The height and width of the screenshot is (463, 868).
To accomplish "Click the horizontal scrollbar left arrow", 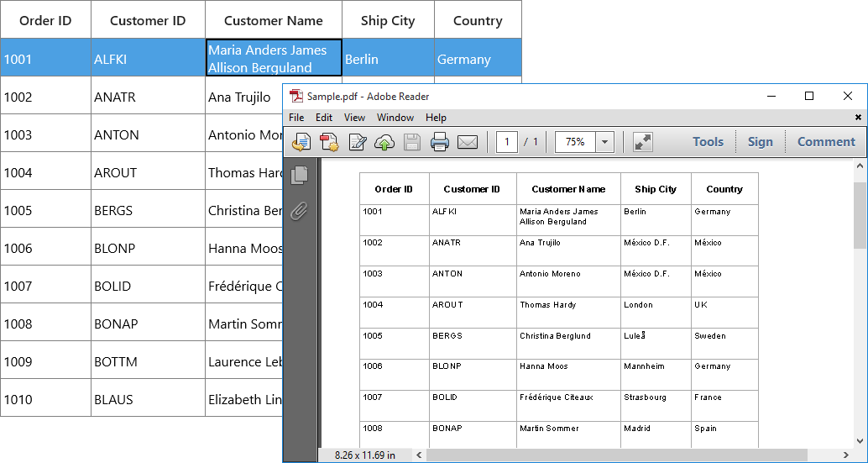I will (x=419, y=455).
